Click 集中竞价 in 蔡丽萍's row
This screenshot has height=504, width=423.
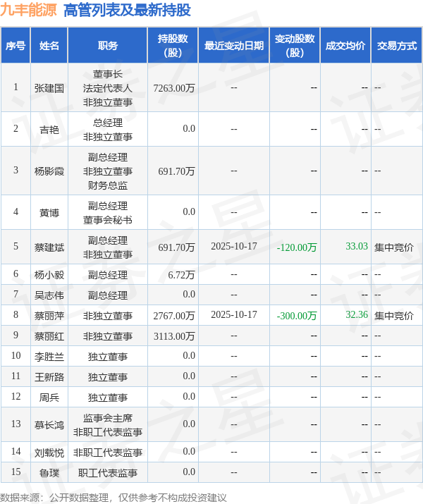[394, 316]
